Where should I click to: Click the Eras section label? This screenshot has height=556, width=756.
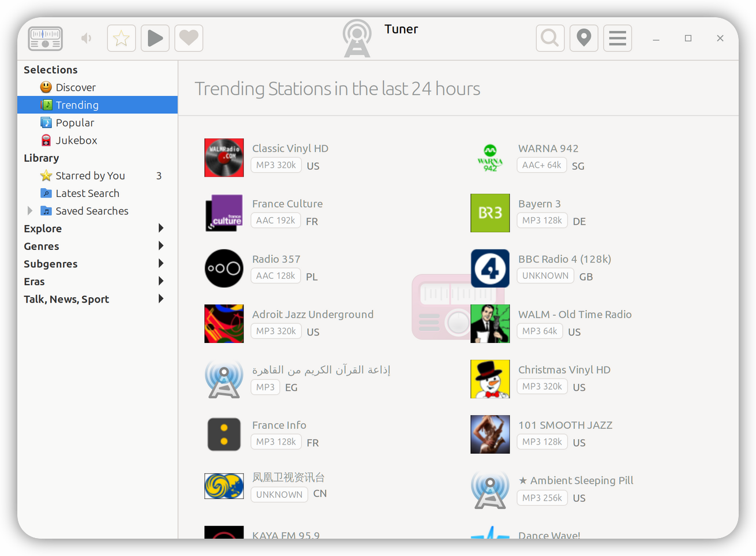click(x=34, y=282)
